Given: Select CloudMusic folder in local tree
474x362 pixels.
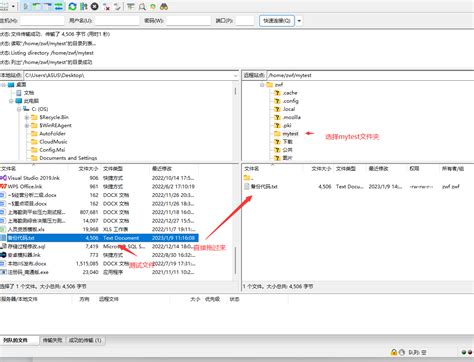Looking at the screenshot, I should click(53, 142).
